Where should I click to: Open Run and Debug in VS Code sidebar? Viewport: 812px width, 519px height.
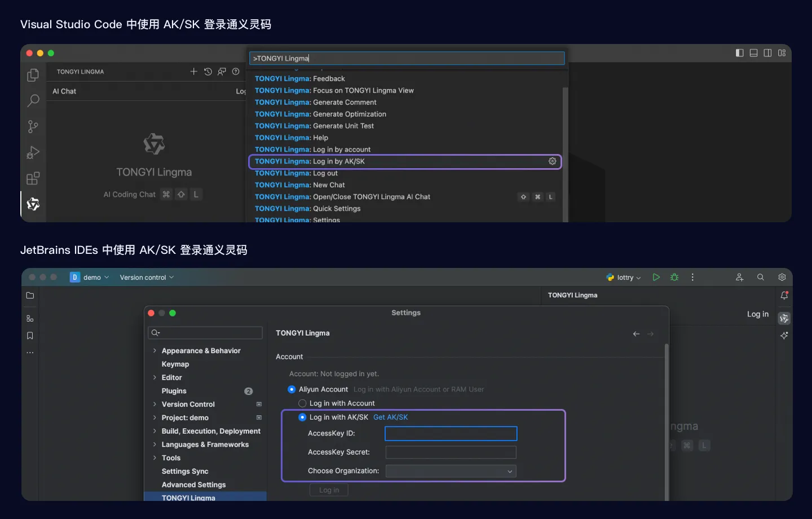pos(33,152)
